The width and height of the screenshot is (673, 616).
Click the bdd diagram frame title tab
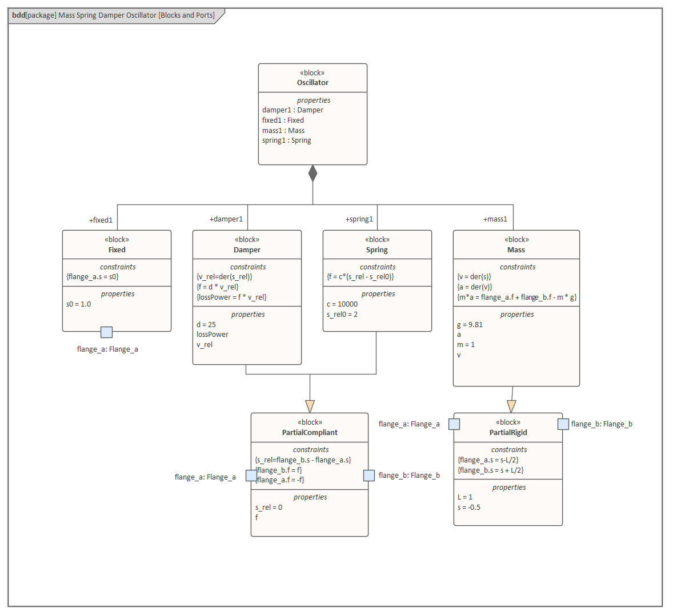pyautogui.click(x=114, y=15)
